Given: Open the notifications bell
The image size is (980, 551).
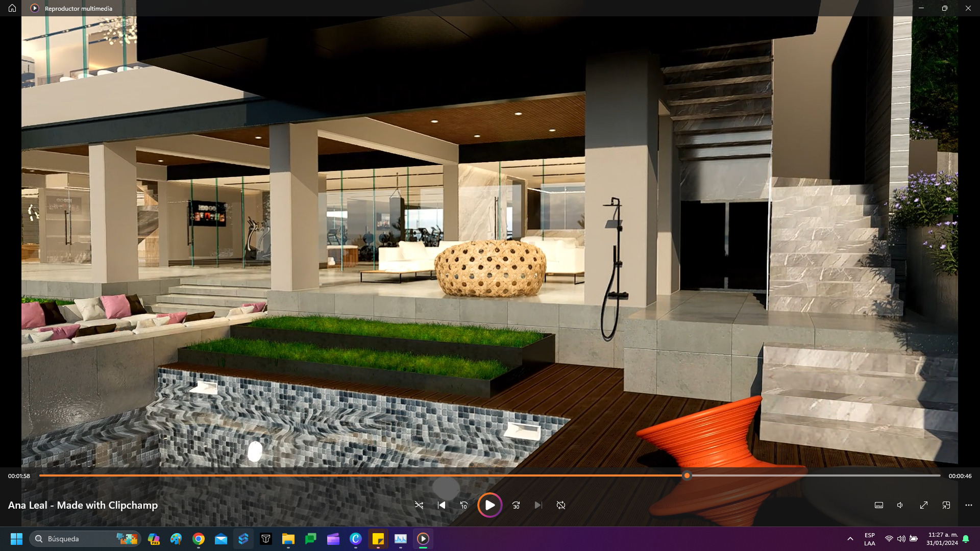Looking at the screenshot, I should [x=966, y=539].
